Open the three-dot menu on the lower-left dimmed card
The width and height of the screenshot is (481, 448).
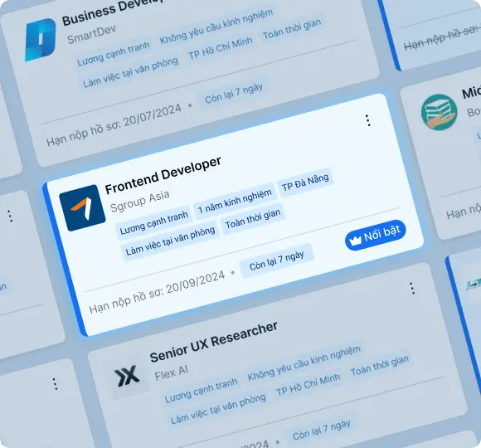55,383
